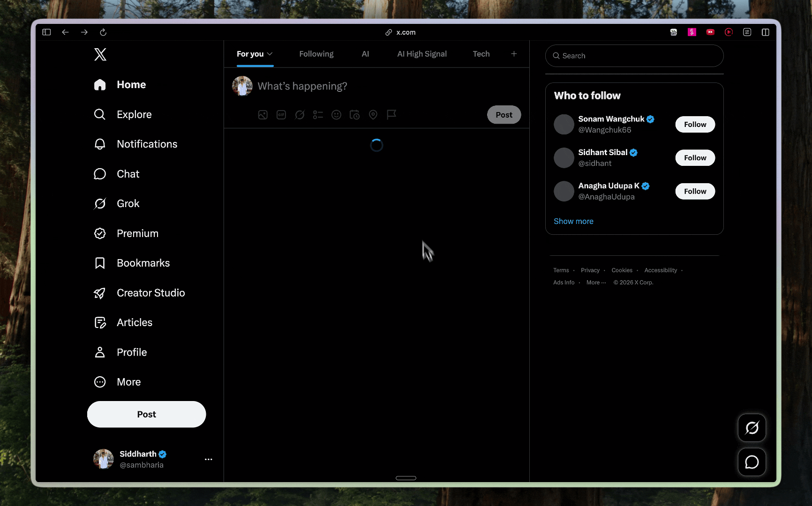Viewport: 812px width, 506px height.
Task: Click the @AnaghaUdupa handle
Action: click(x=606, y=197)
